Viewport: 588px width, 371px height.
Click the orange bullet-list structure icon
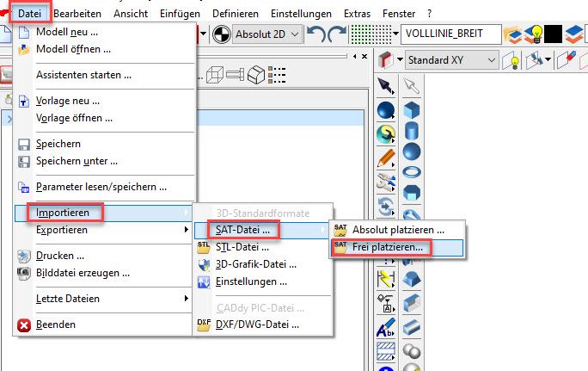coord(277,75)
